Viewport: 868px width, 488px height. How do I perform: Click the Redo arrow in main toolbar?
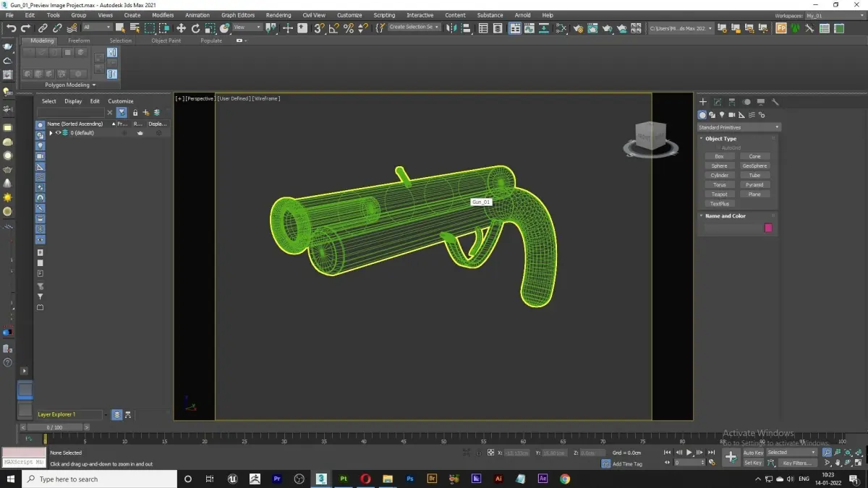click(x=25, y=28)
